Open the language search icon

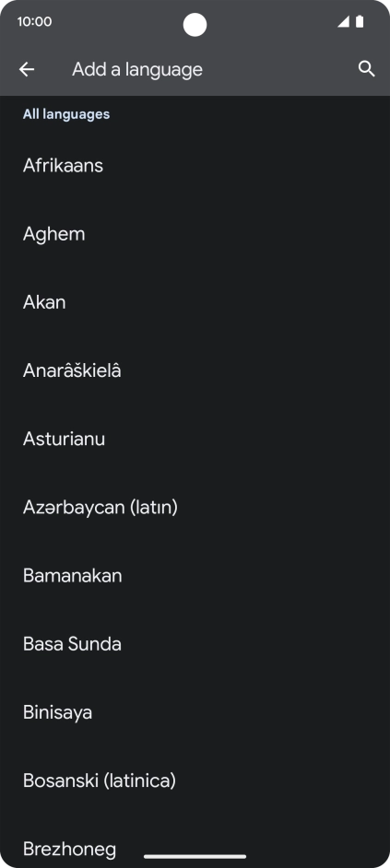tap(367, 69)
